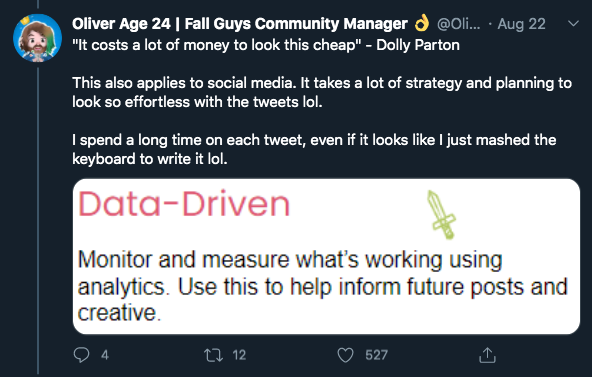Click the reply speech bubble icon
This screenshot has width=592, height=377.
tap(81, 355)
